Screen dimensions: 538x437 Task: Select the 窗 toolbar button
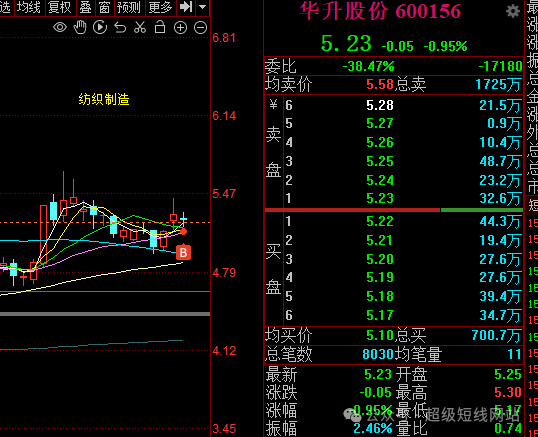click(104, 7)
